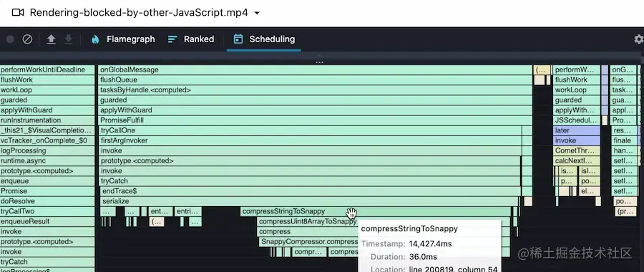This screenshot has width=644, height=272.
Task: Click the clear profiling data icon
Action: tap(27, 39)
